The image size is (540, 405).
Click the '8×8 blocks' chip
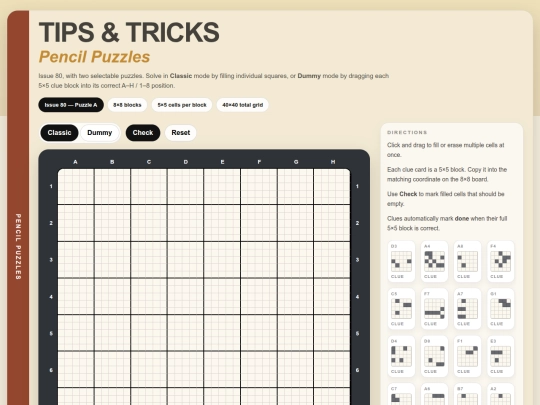127,105
